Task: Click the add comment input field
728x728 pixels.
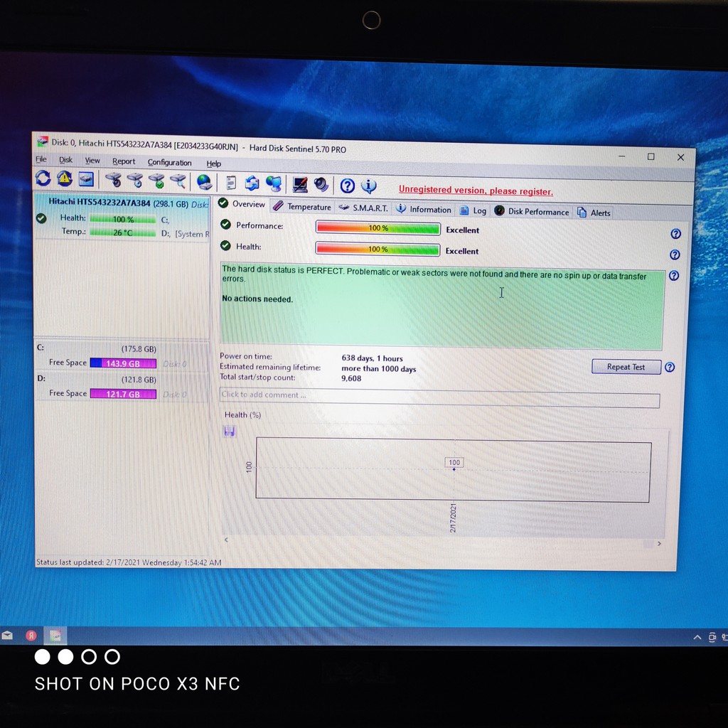Action: pyautogui.click(x=439, y=398)
